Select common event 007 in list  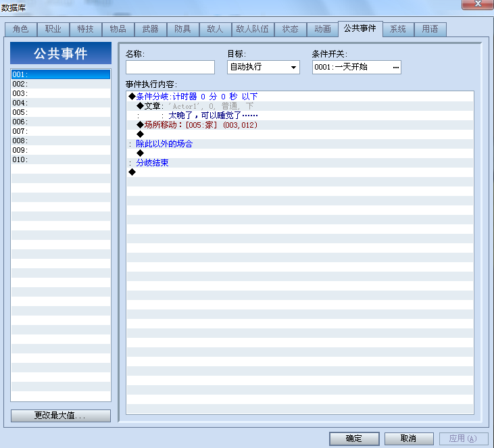(61, 131)
